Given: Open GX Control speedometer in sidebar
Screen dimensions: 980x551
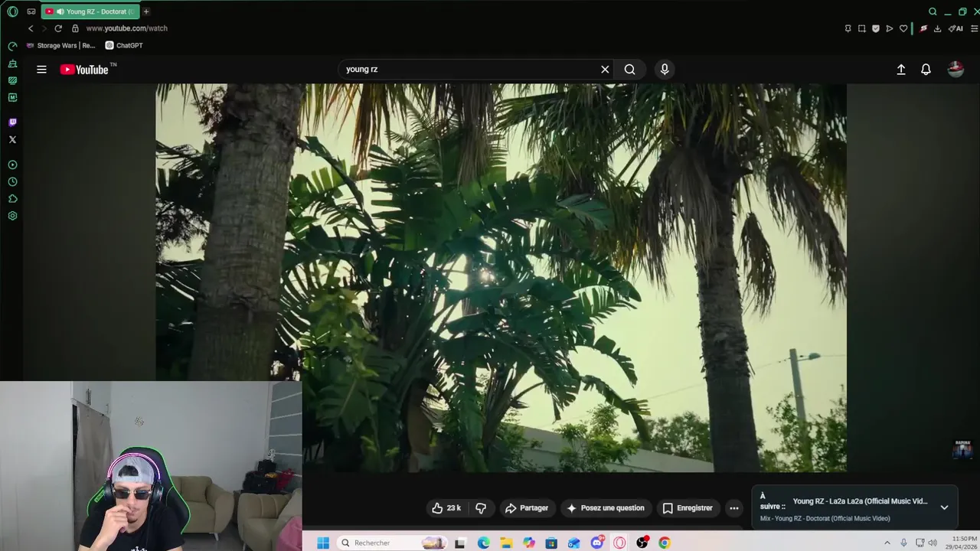Looking at the screenshot, I should 12,47.
